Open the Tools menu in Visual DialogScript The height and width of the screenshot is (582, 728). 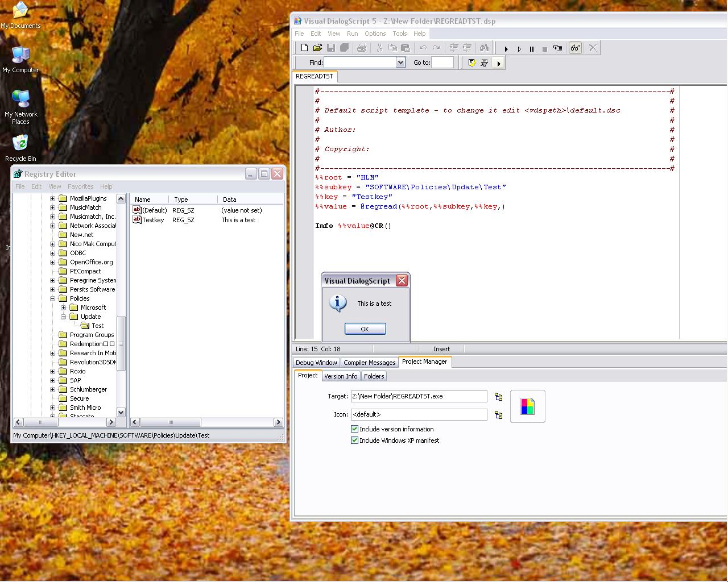tap(400, 34)
